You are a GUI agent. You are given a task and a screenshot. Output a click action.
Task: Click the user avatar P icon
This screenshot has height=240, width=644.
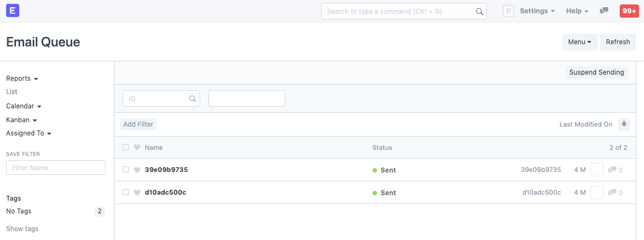pyautogui.click(x=509, y=11)
